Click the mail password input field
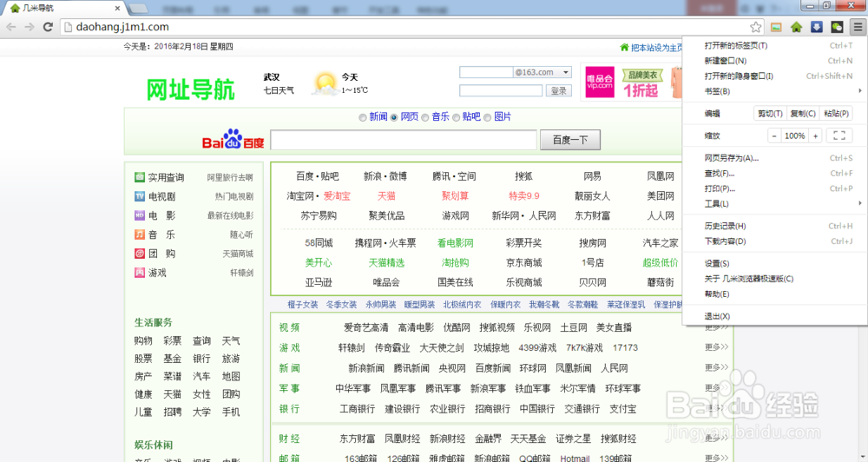 [x=501, y=91]
